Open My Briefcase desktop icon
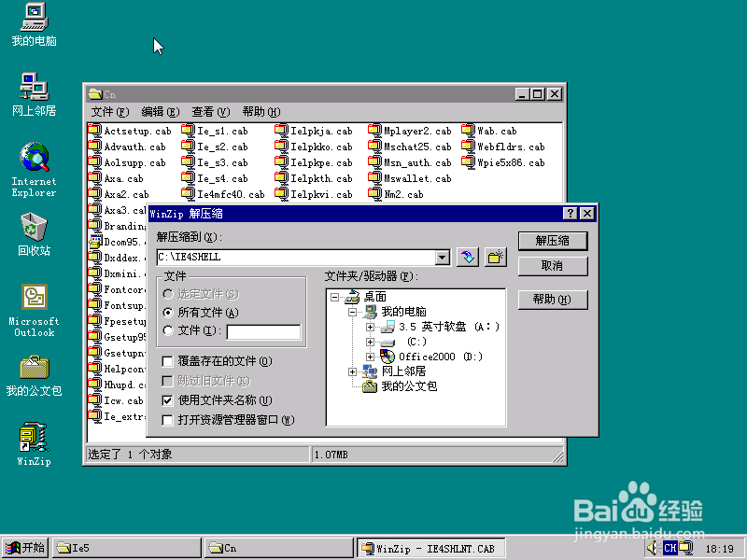 point(35,376)
